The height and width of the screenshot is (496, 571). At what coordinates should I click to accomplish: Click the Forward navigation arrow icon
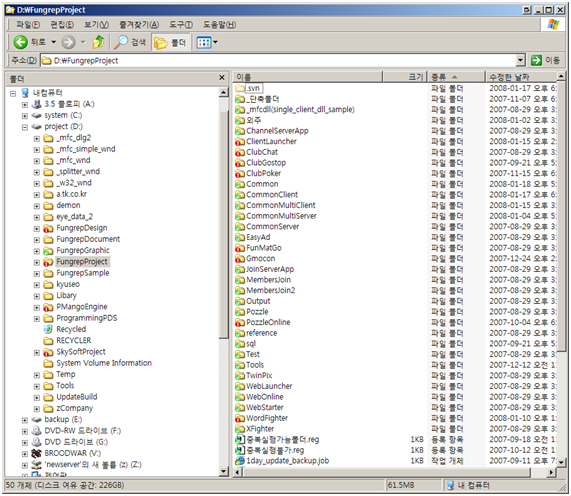(x=68, y=42)
